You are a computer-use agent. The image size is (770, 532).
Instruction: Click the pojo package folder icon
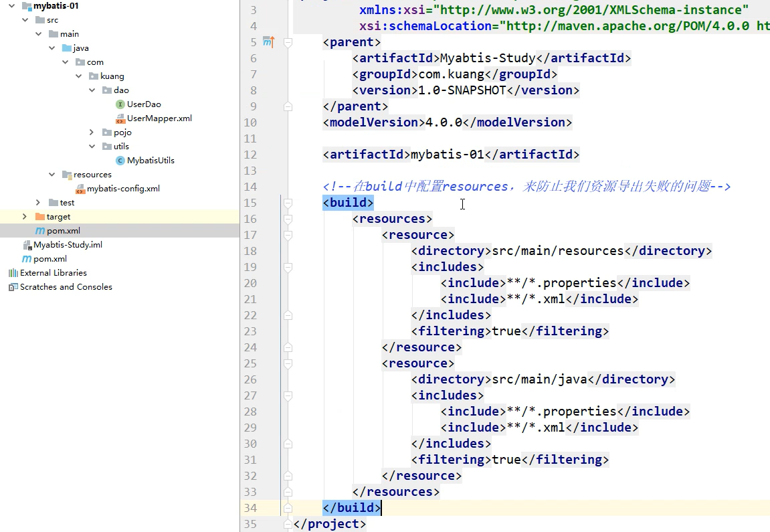point(107,132)
